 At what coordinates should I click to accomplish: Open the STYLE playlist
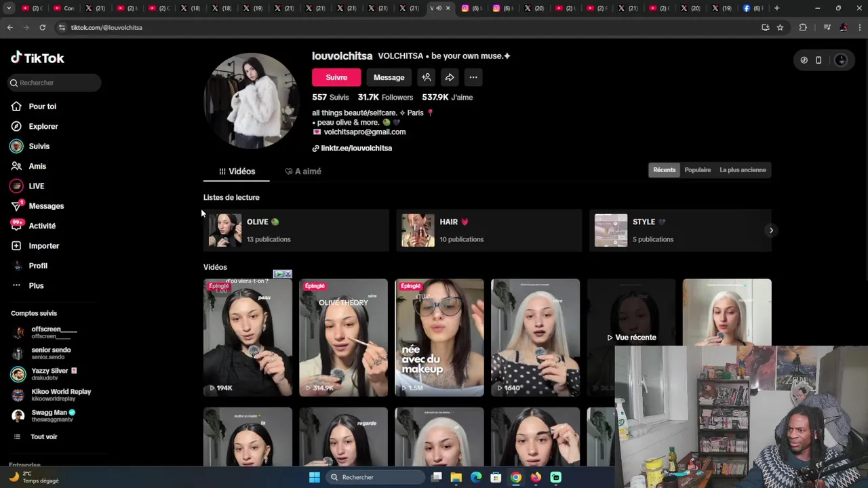680,230
